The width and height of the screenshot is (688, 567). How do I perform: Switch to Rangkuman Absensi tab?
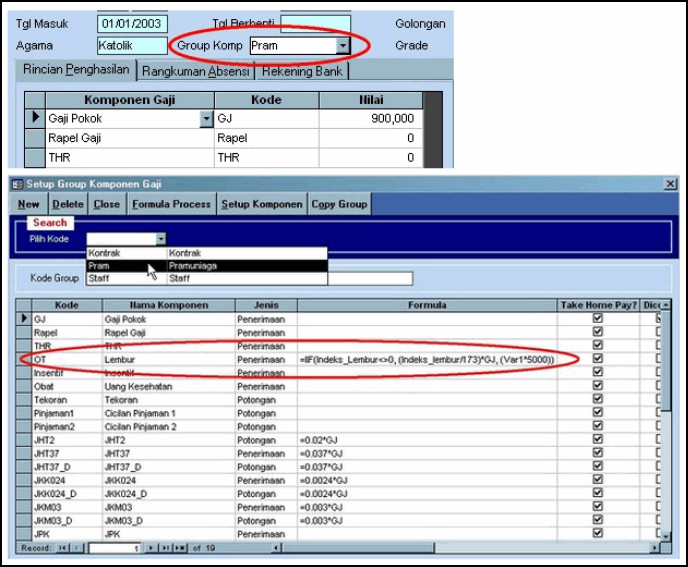[x=196, y=71]
